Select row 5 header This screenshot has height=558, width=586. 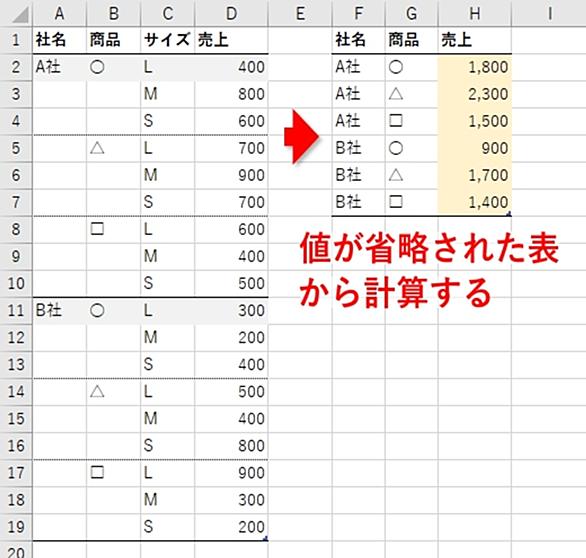click(16, 148)
